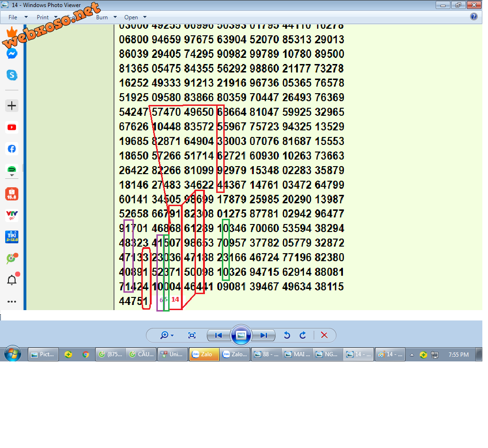The width and height of the screenshot is (488, 448).
Task: Click the YouTube sidebar shortcut
Action: click(12, 127)
